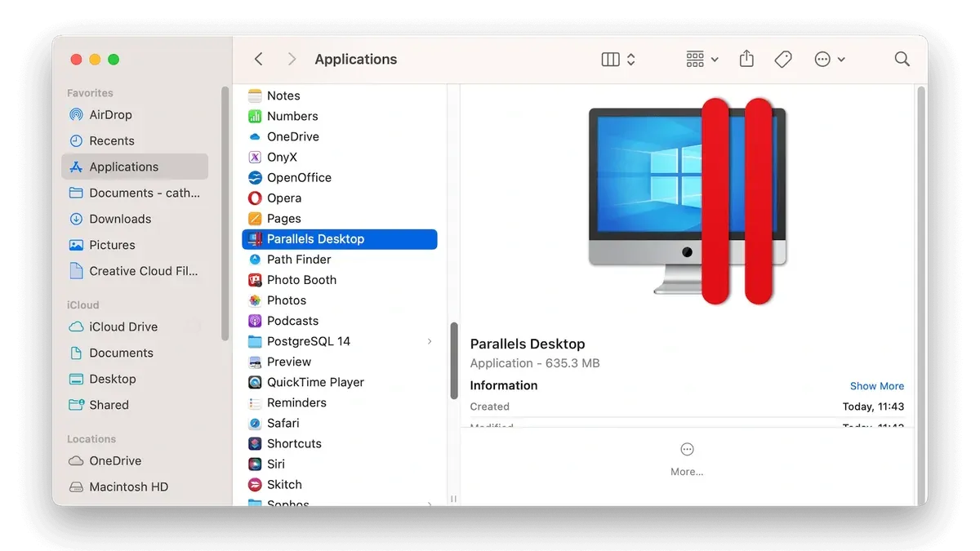
Task: Go forward with the right chevron
Action: pos(292,59)
